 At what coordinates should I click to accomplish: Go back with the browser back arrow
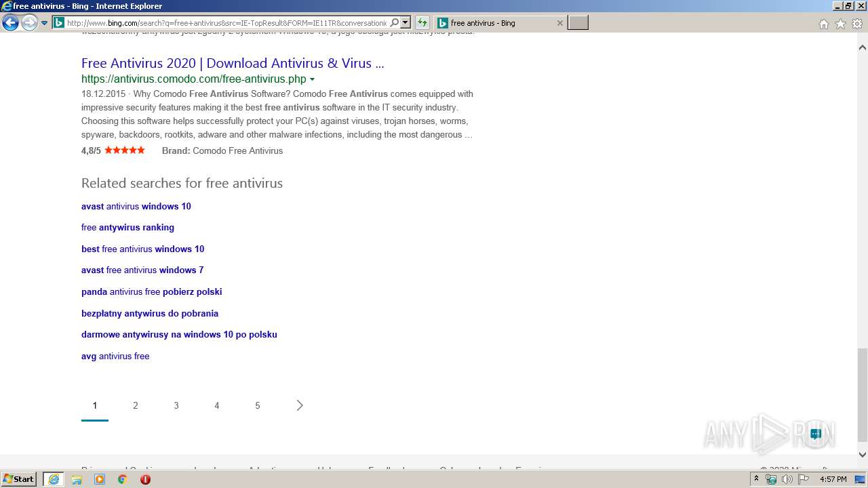point(10,23)
